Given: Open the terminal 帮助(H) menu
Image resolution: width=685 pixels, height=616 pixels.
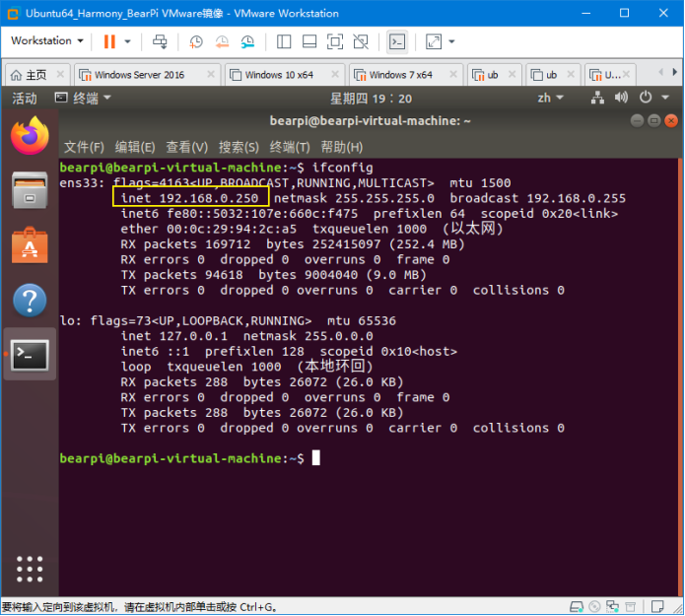Looking at the screenshot, I should 342,147.
